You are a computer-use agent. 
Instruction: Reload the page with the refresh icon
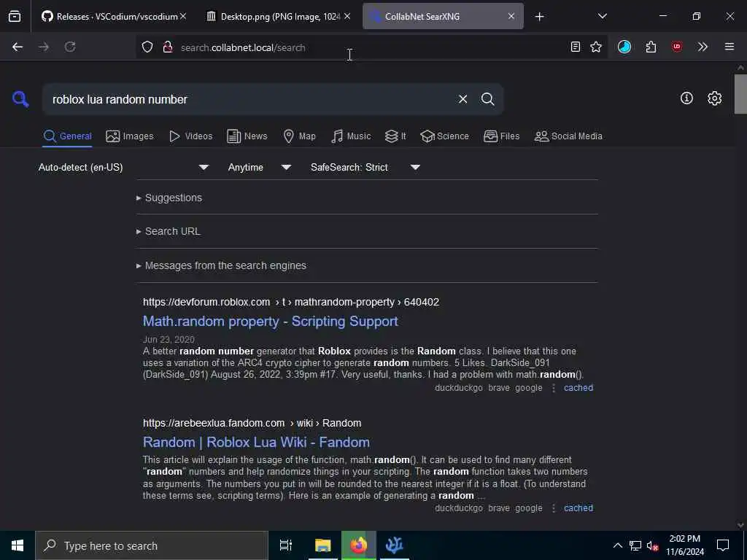(x=70, y=47)
